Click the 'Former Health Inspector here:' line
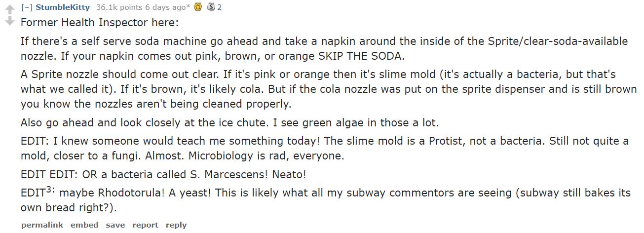This screenshot has width=644, height=233. (99, 23)
